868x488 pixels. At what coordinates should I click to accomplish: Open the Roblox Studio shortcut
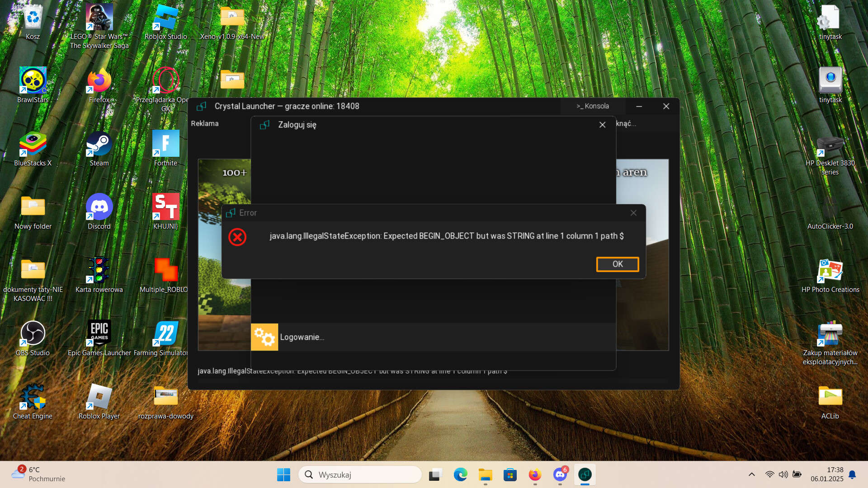(x=165, y=18)
